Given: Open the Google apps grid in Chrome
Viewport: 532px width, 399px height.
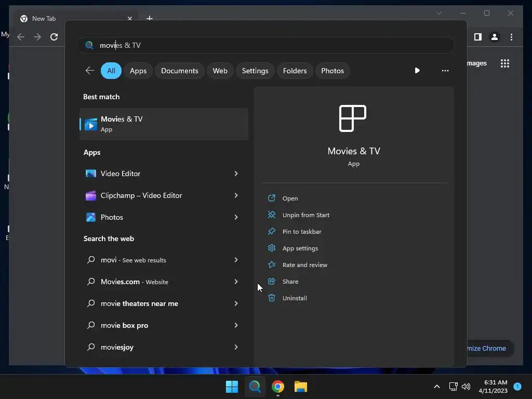Looking at the screenshot, I should [x=505, y=63].
